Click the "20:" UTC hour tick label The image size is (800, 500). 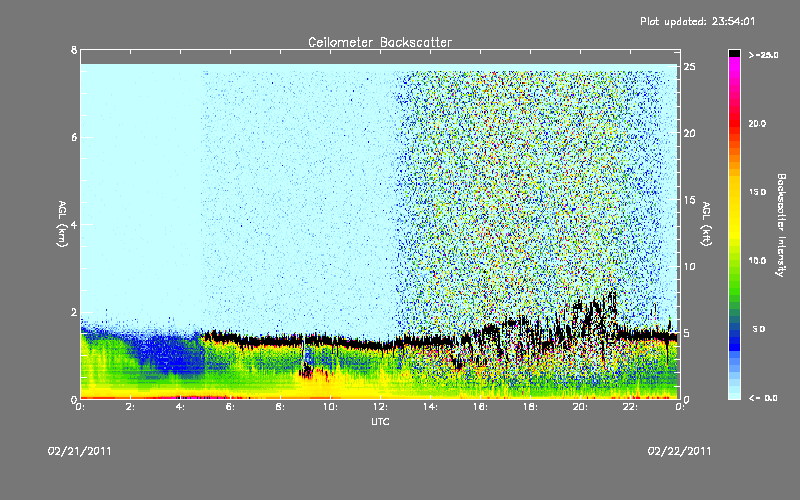click(580, 407)
